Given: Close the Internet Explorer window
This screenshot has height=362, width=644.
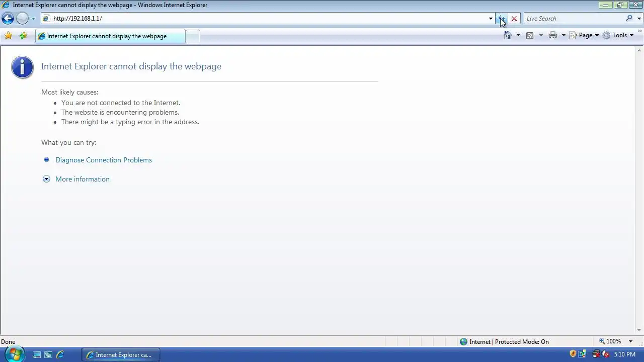Looking at the screenshot, I should [x=635, y=5].
